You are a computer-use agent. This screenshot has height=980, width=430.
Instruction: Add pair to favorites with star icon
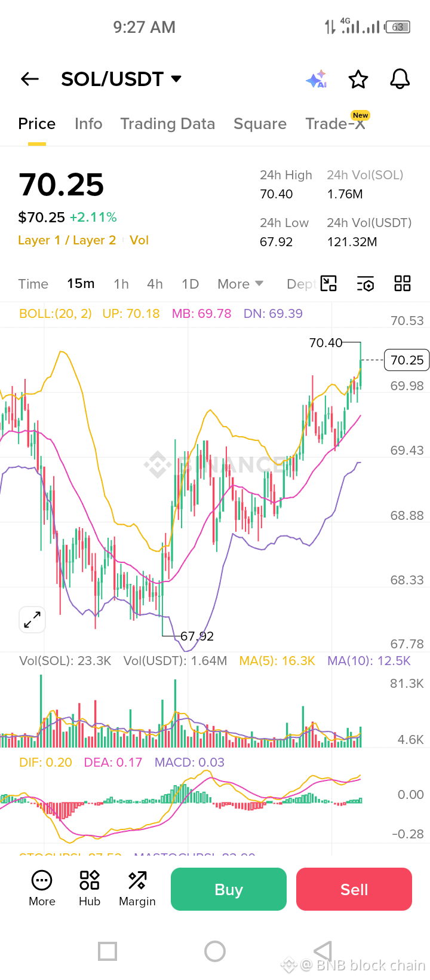(x=358, y=79)
